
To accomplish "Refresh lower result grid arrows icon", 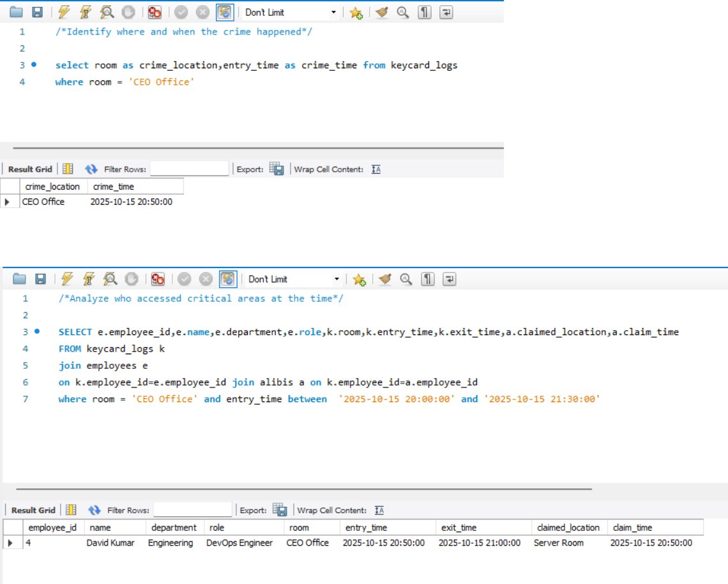I will [x=95, y=510].
